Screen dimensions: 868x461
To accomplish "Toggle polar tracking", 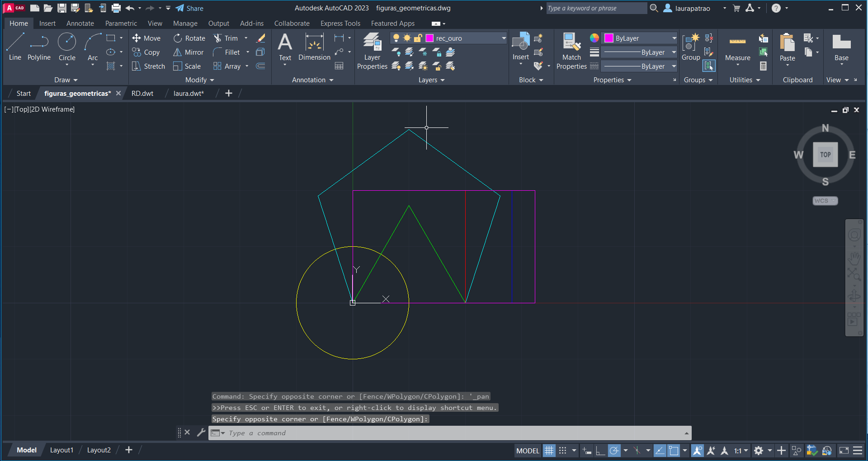I will [x=614, y=450].
